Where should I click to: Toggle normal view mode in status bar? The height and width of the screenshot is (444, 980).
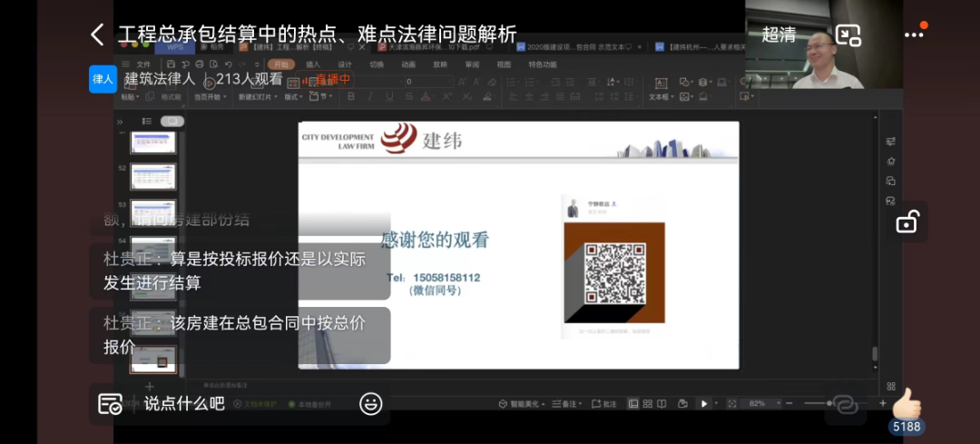(633, 403)
